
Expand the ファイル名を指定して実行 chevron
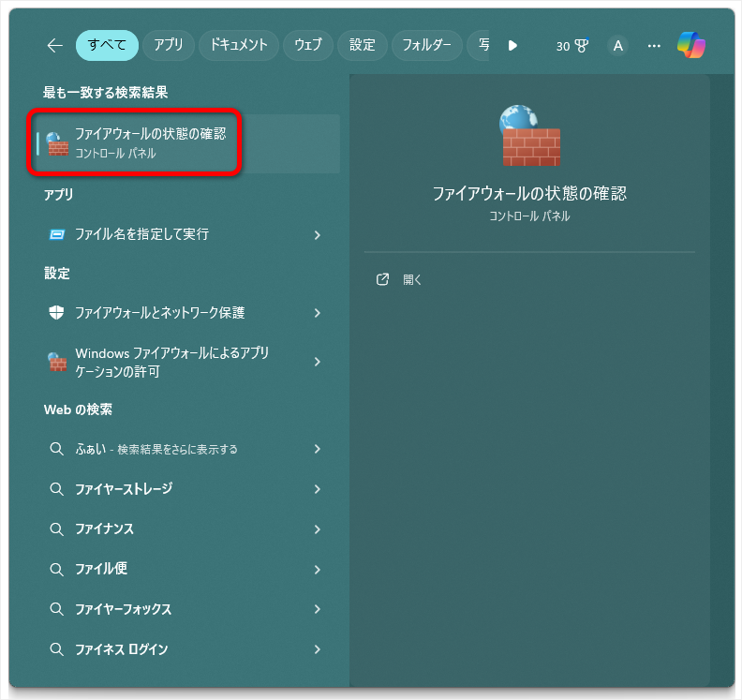[x=318, y=235]
